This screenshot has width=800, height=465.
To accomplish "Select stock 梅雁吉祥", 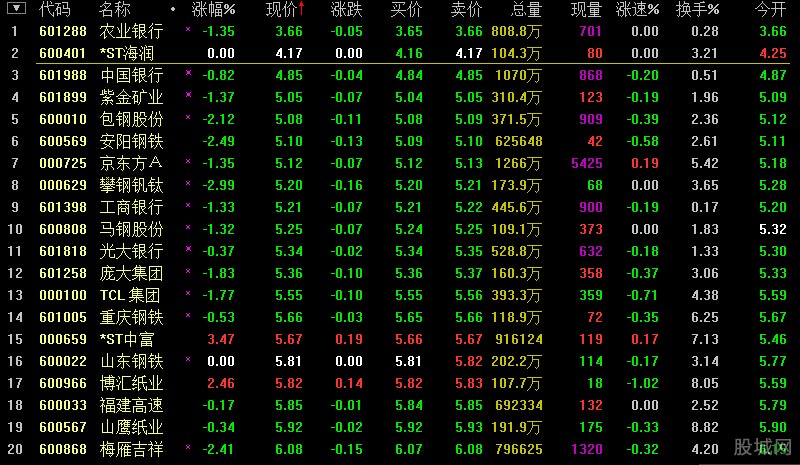I will [x=131, y=449].
